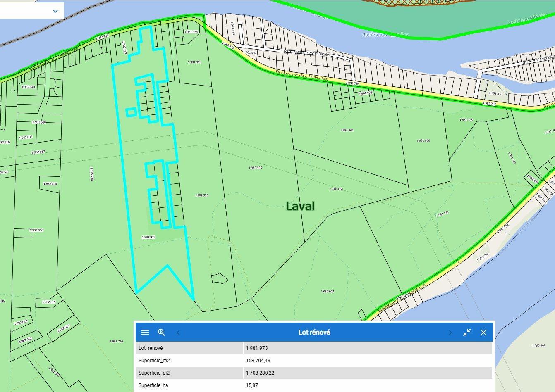Click the Lot rénové panel title
The height and width of the screenshot is (392, 555).
315,332
